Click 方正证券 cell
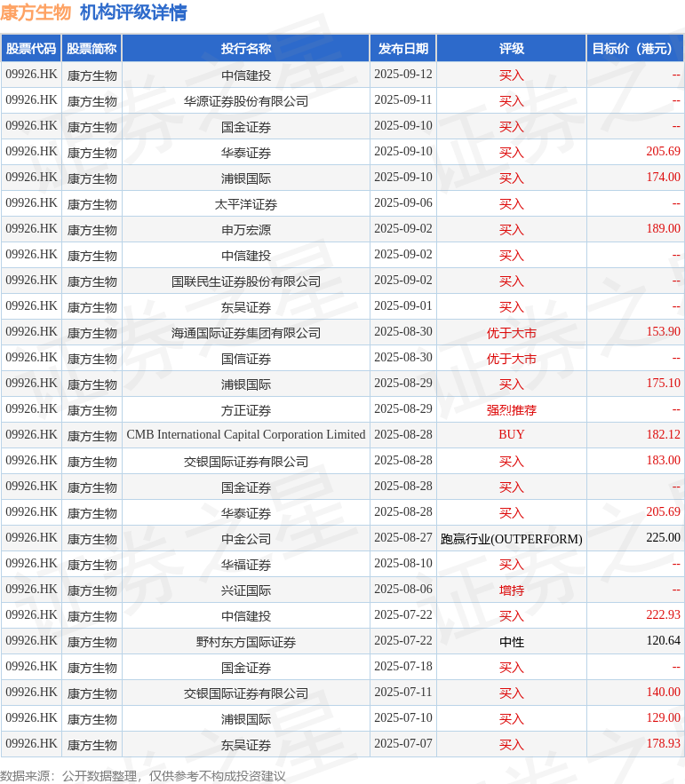Image resolution: width=685 pixels, height=784 pixels. tap(246, 410)
